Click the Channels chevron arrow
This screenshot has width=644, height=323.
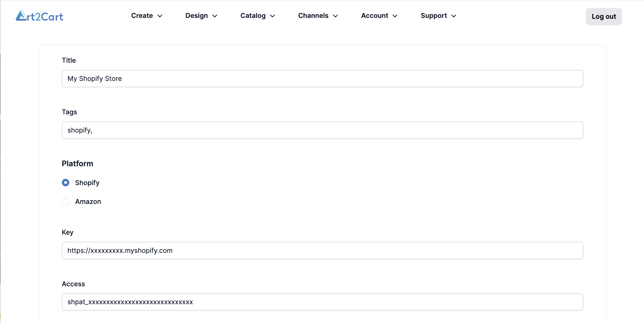pos(335,16)
